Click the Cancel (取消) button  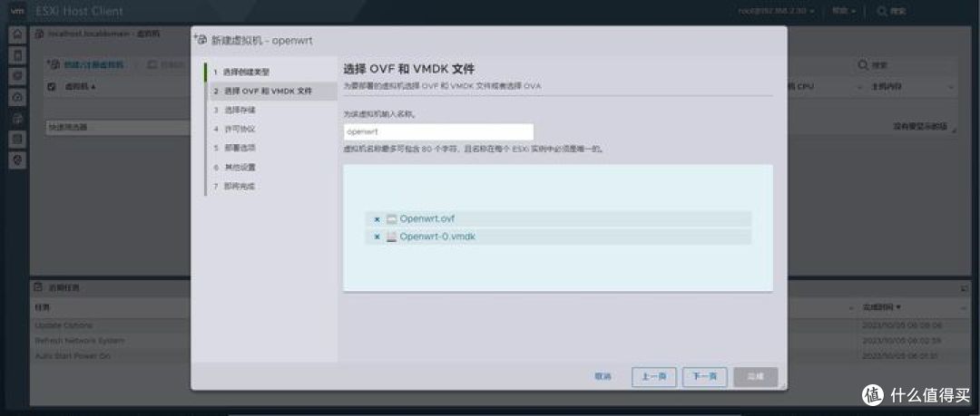[603, 377]
